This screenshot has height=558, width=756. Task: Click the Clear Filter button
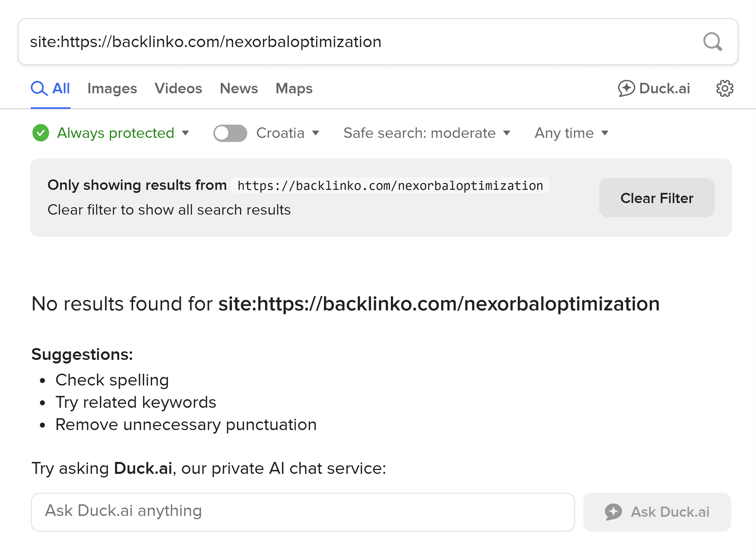[x=657, y=198]
